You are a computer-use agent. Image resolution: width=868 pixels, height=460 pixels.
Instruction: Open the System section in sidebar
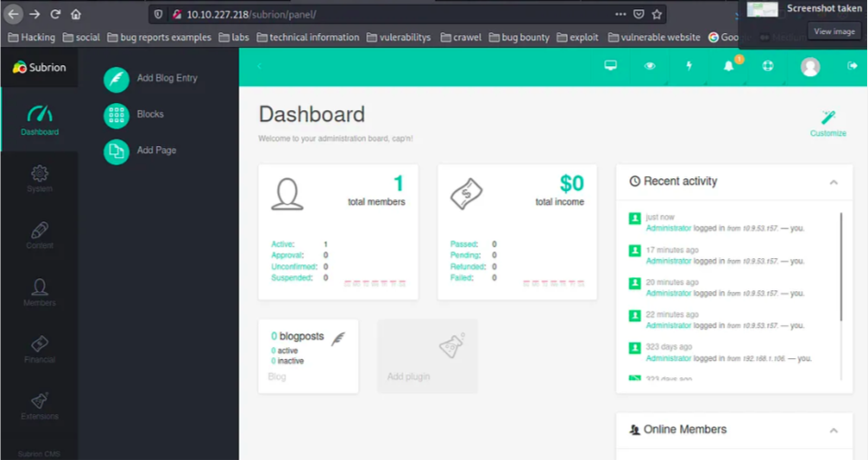point(39,178)
